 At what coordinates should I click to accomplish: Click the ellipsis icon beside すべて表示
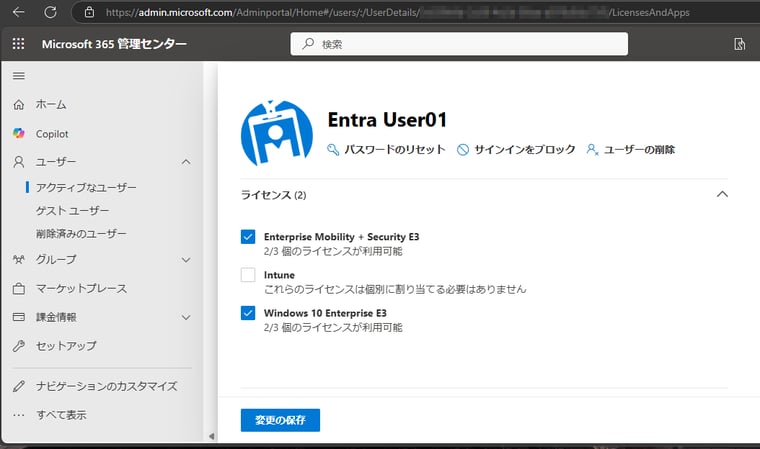[x=19, y=415]
